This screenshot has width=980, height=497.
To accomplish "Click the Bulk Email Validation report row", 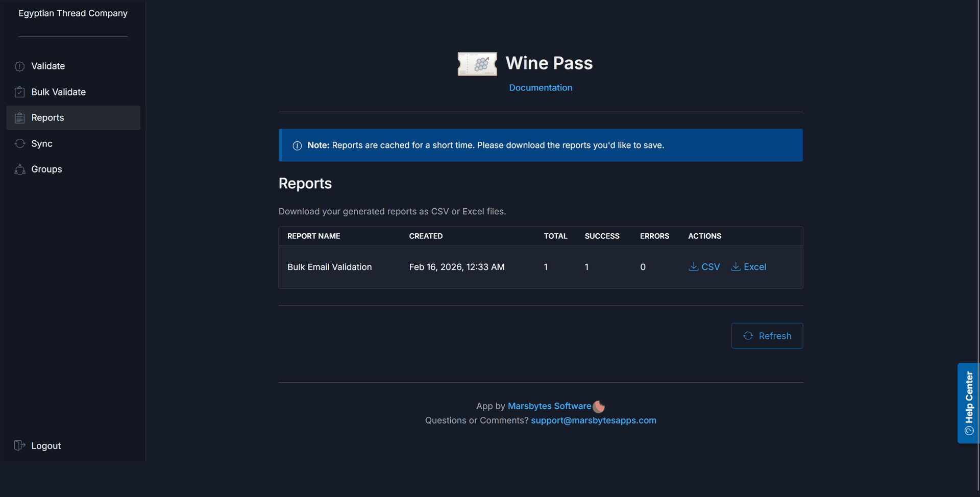I will [329, 266].
